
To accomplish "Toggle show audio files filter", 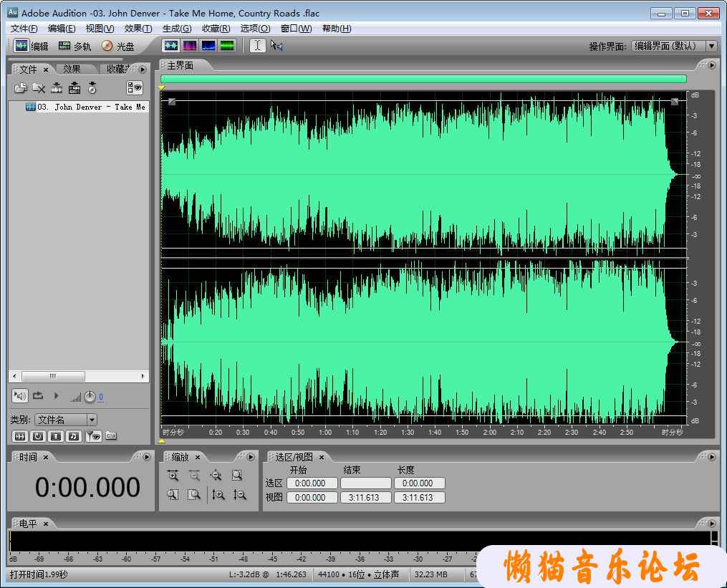I will (x=20, y=436).
